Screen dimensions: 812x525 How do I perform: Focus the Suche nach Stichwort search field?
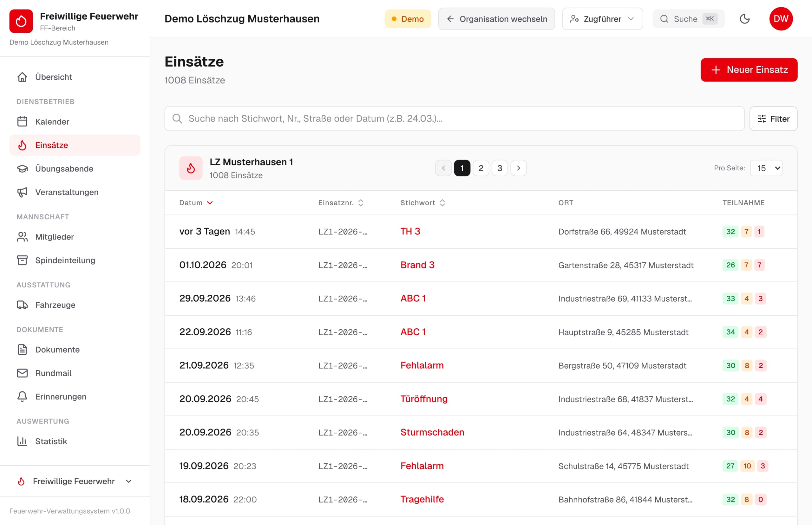tap(455, 119)
